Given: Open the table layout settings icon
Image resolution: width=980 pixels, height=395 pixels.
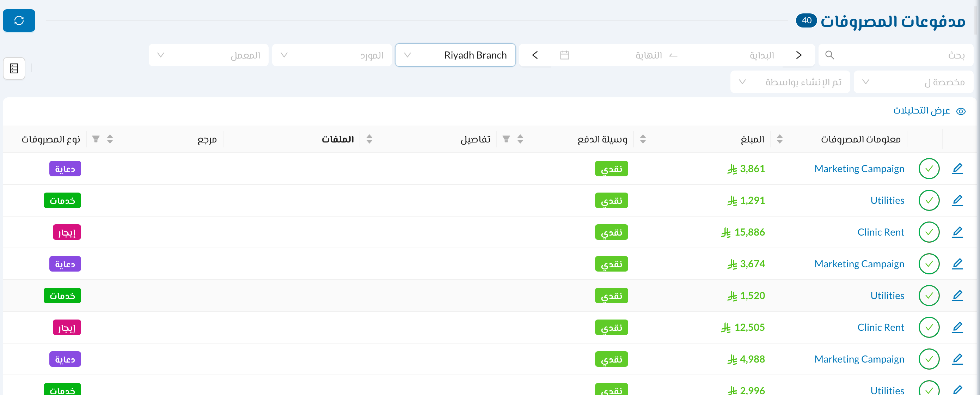Looking at the screenshot, I should tap(14, 68).
